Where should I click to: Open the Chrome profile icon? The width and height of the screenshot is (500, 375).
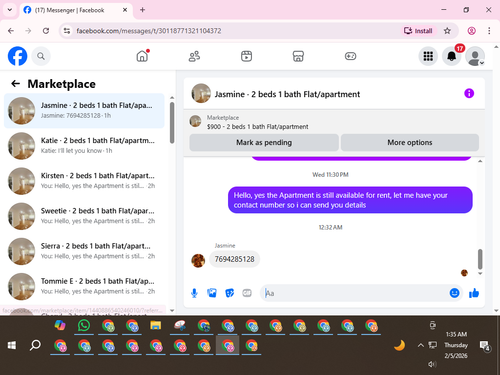(x=471, y=31)
